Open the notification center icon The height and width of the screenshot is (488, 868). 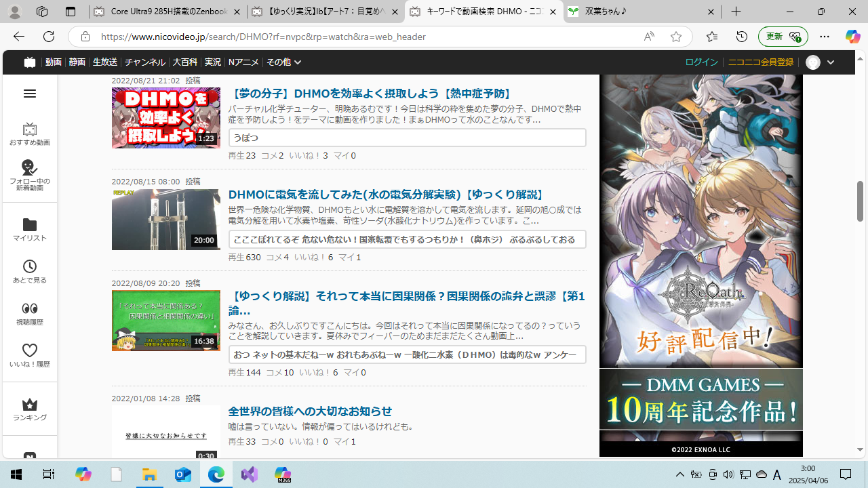click(846, 474)
